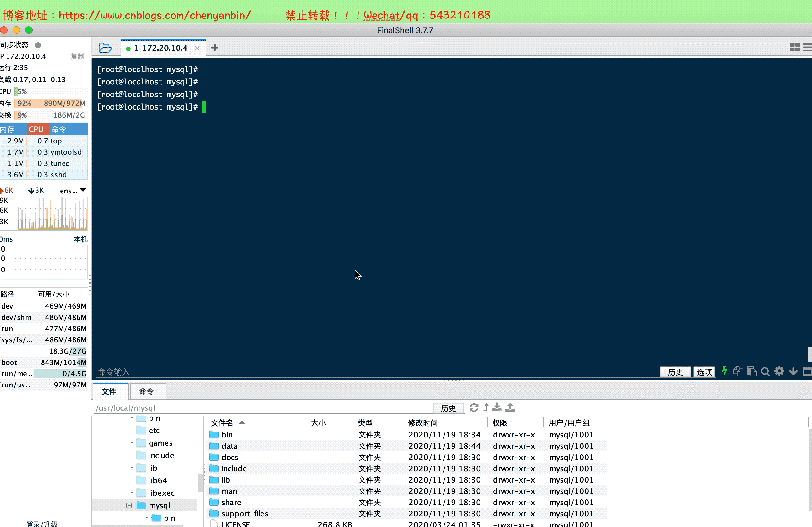Click the 本机 latency label
The width and height of the screenshot is (812, 527).
pyautogui.click(x=80, y=239)
